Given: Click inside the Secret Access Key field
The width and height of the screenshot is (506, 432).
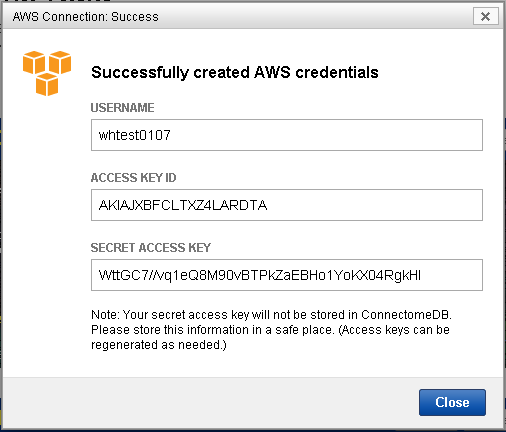Looking at the screenshot, I should (287, 275).
